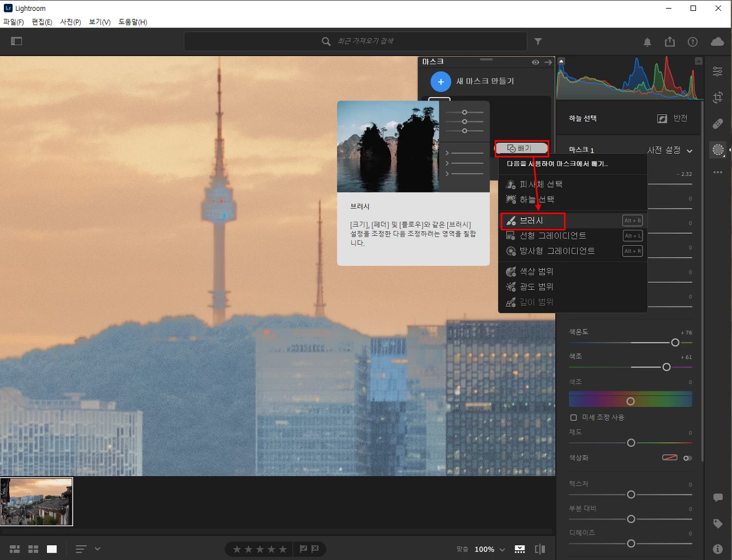Click the 반전 invert button
Image resolution: width=732 pixels, height=560 pixels.
(x=673, y=118)
